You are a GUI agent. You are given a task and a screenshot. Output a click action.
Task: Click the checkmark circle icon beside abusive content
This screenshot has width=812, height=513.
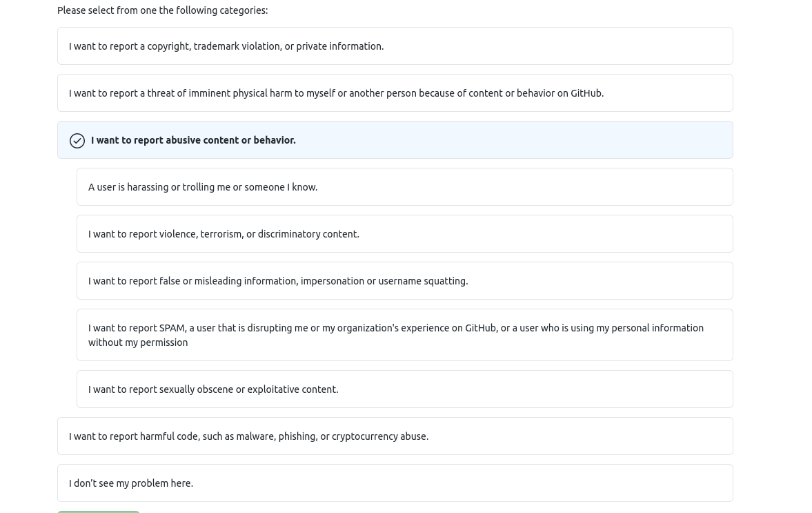coord(77,140)
